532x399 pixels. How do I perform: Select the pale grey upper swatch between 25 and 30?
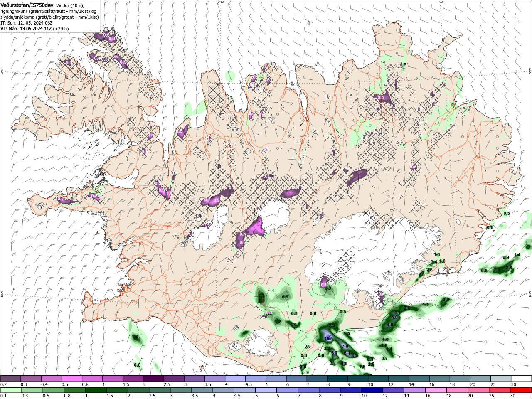tap(500, 379)
